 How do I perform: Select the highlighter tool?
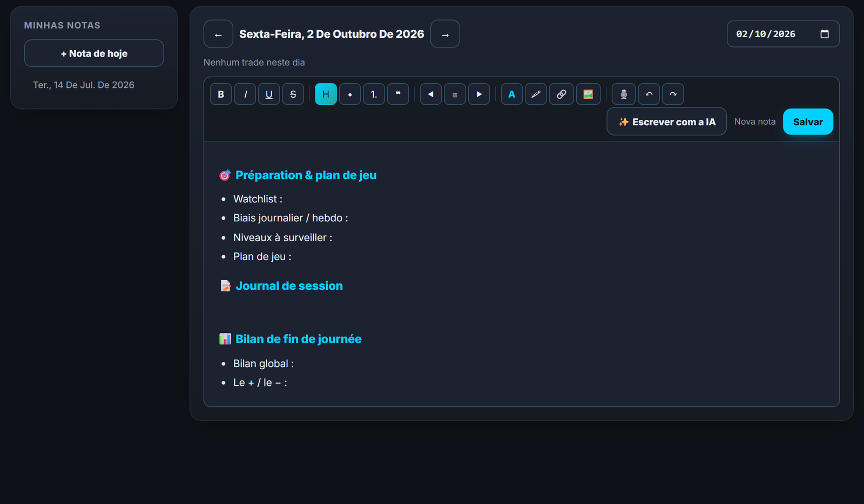click(536, 94)
